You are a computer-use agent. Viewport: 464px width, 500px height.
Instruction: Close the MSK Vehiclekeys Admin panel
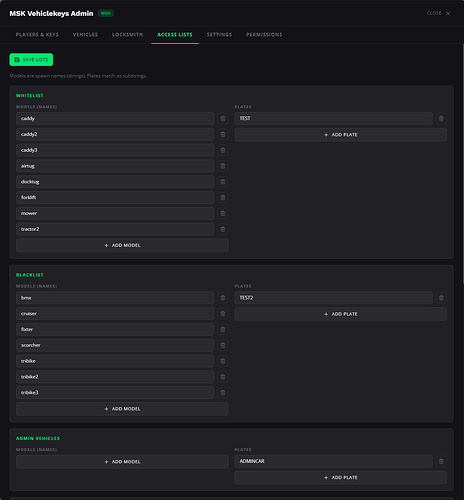click(439, 13)
